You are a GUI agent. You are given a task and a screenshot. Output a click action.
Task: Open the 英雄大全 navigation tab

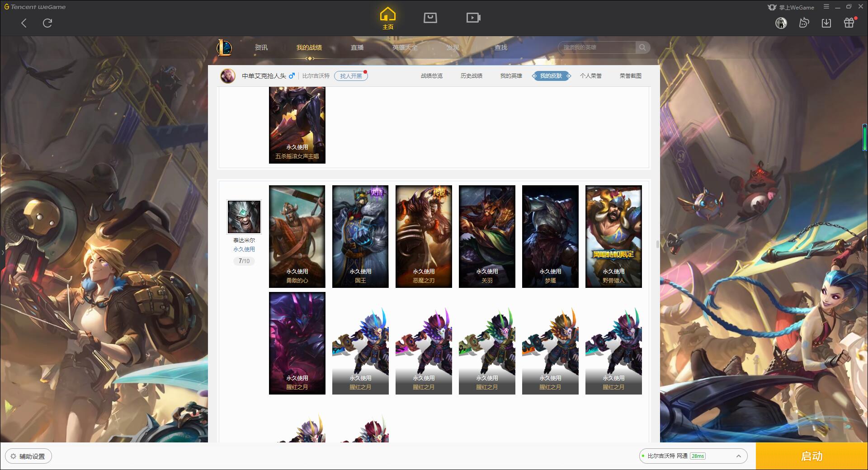(405, 47)
